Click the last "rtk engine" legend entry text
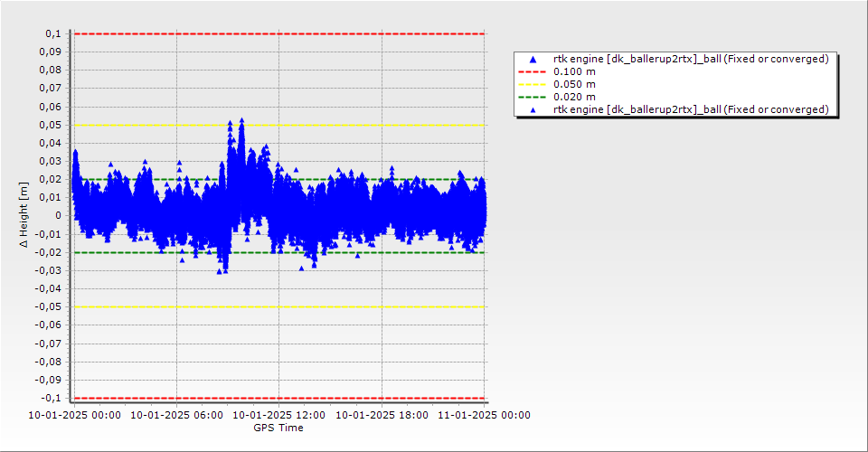Viewport: 868px width, 452px height. [691, 109]
